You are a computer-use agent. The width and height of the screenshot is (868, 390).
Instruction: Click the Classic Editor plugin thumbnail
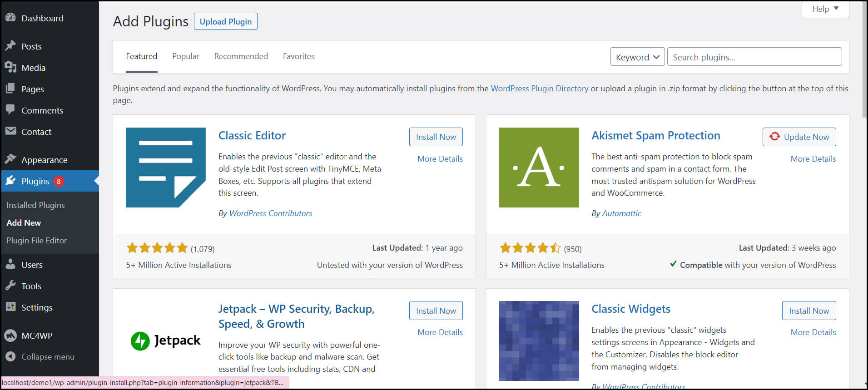pos(166,168)
